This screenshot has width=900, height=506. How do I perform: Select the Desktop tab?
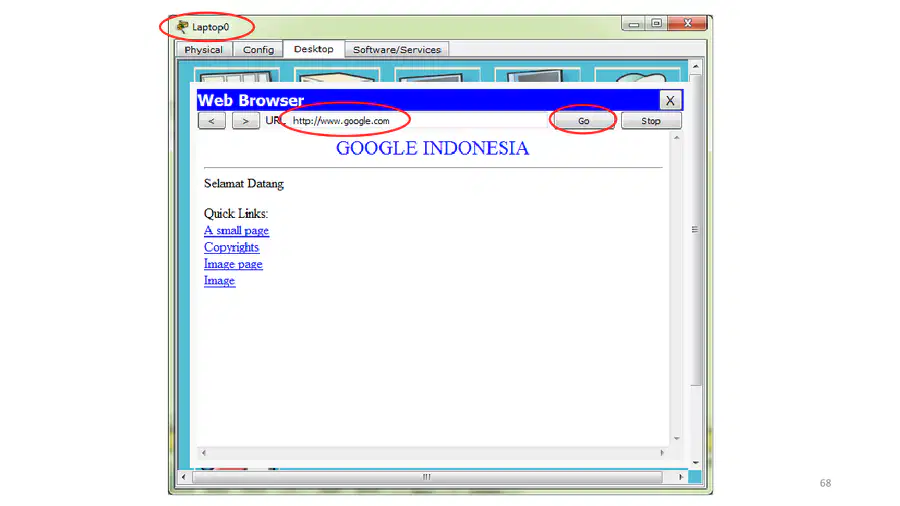tap(313, 49)
